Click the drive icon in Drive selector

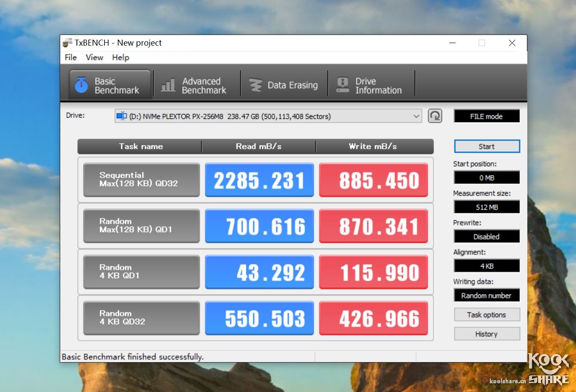[122, 116]
